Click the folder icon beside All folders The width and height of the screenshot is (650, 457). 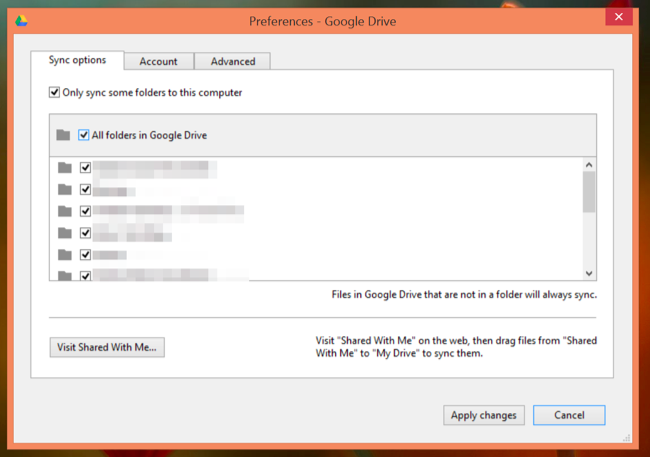pos(64,135)
